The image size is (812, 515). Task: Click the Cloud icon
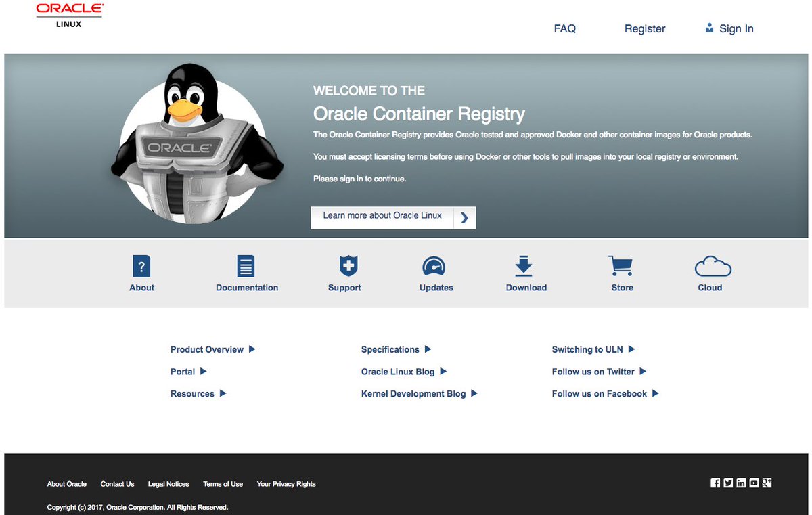(x=713, y=267)
